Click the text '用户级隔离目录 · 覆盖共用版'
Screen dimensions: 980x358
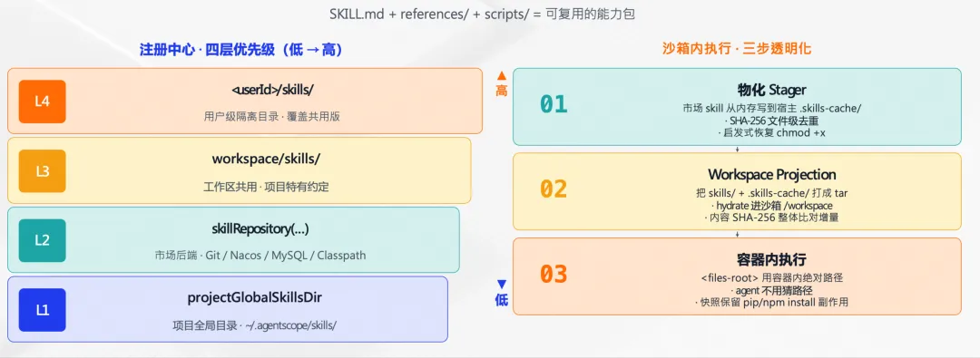click(x=272, y=116)
